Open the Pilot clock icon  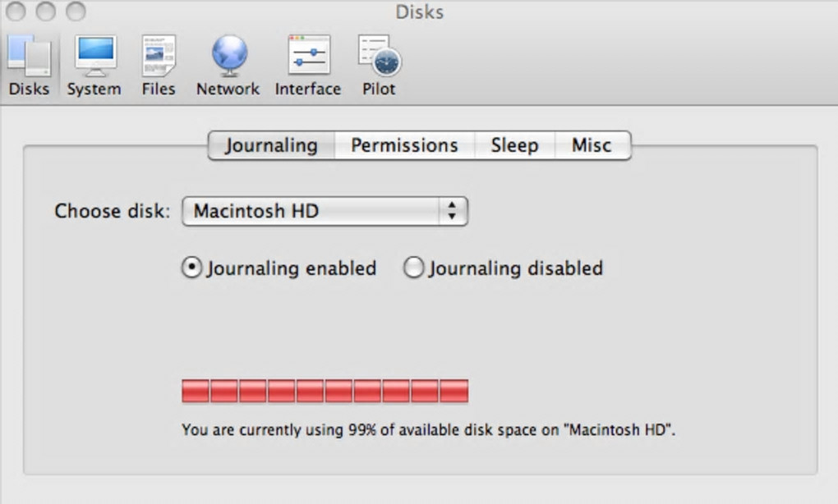(379, 57)
